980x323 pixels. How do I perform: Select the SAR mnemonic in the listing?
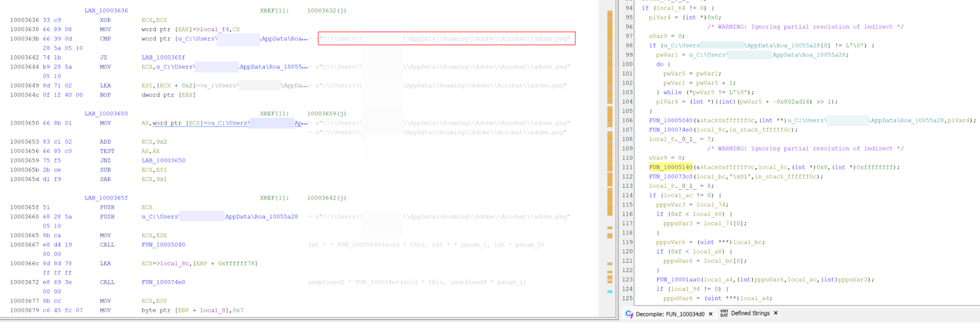[106, 179]
